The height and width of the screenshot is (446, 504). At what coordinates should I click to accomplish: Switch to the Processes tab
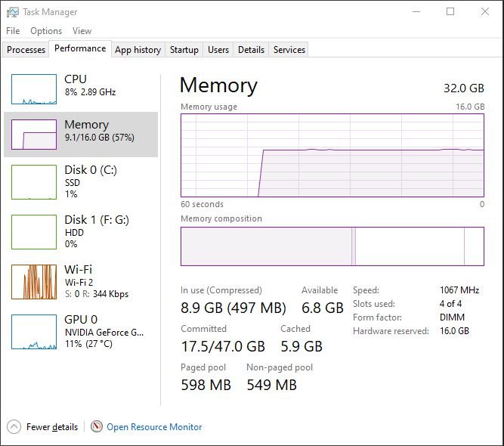[x=26, y=50]
